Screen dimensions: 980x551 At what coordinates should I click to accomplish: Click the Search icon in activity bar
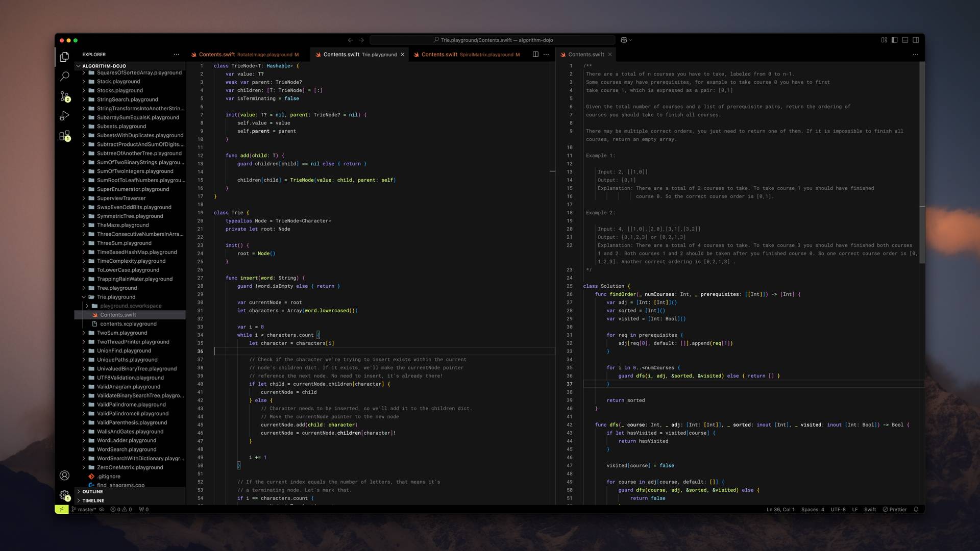coord(65,76)
